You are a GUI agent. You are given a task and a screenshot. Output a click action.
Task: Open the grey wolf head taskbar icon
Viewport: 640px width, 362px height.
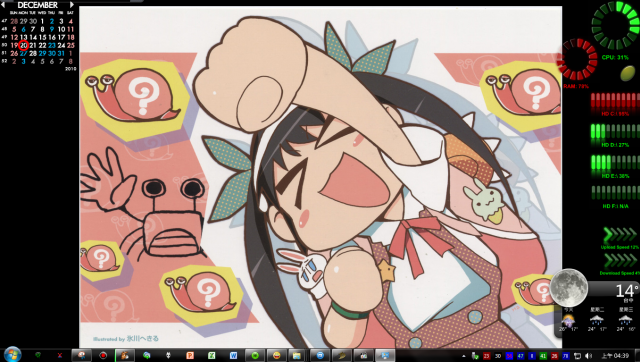pyautogui.click(x=168, y=355)
